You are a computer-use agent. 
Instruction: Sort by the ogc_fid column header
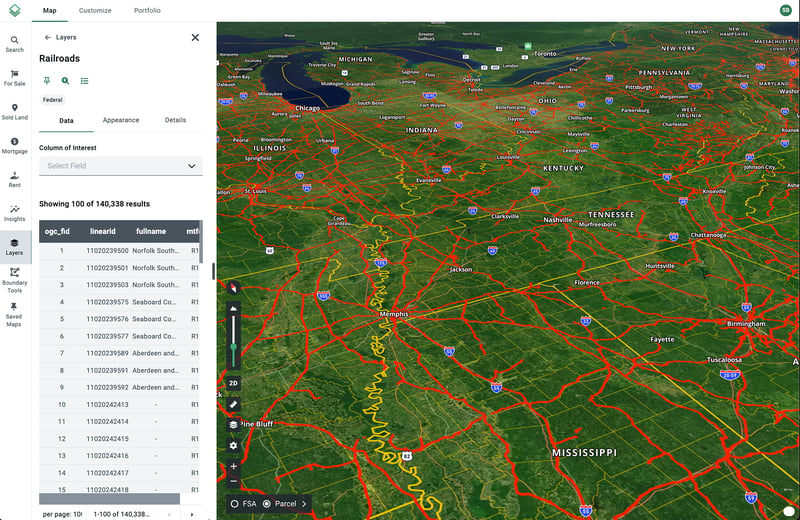[x=57, y=231]
